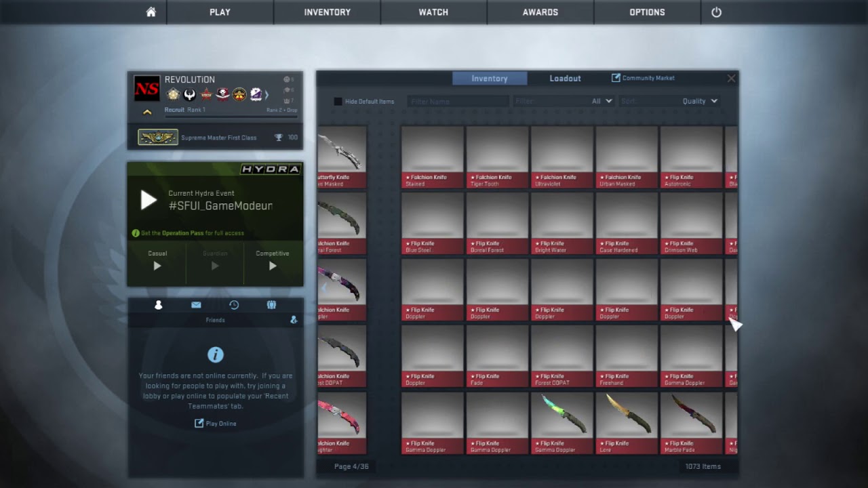This screenshot has width=868, height=488.
Task: Click the 'Page 4/36' indicator
Action: 351,466
